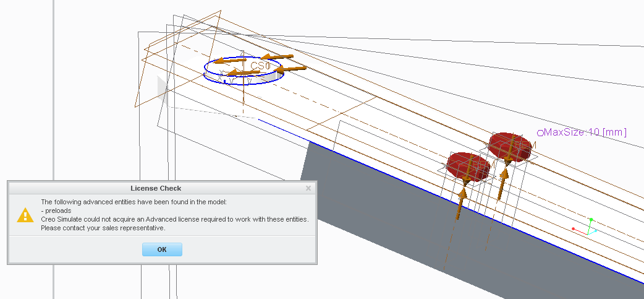644x299 pixels.
Task: Click the yellow warning triangle icon
Action: [25, 215]
